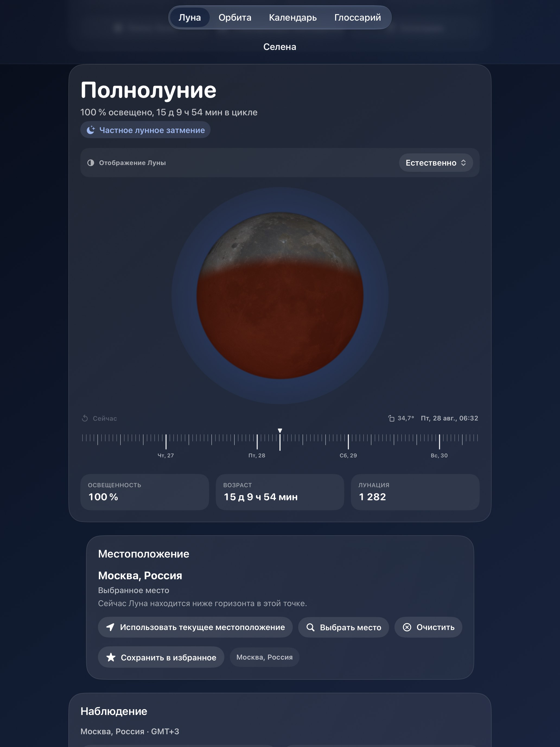This screenshot has width=560, height=747.
Task: Click the Лунация 1 282 card
Action: (415, 492)
